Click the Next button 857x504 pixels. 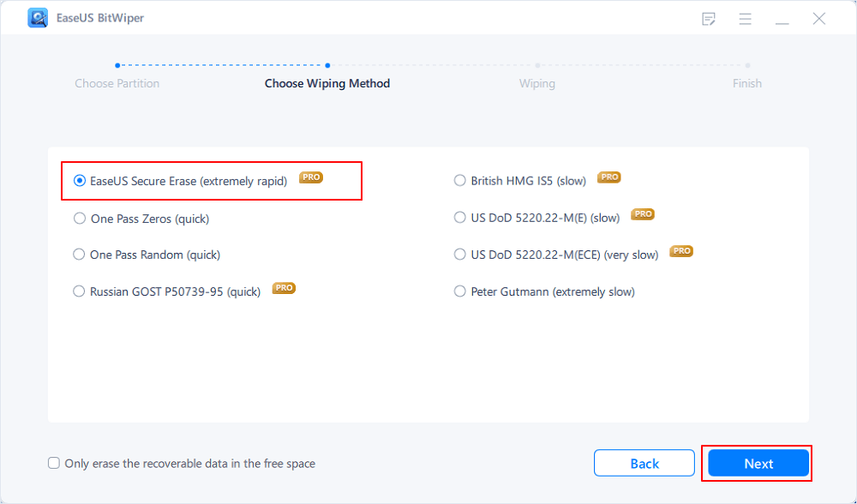click(x=757, y=463)
